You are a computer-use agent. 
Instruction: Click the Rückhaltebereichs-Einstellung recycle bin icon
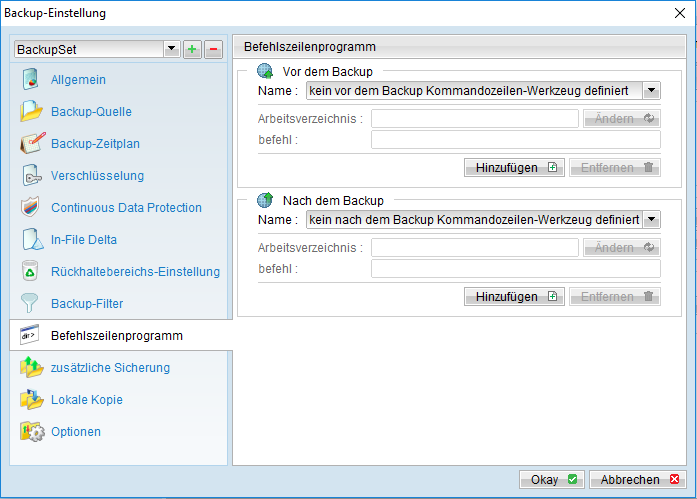click(x=30, y=271)
